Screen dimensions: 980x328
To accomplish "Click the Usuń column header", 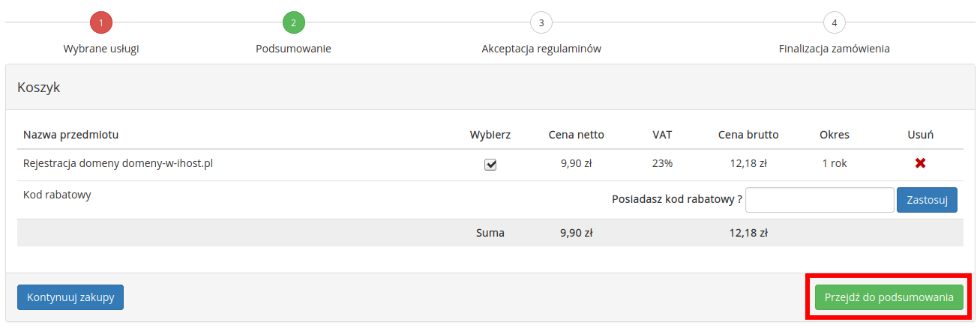I will coord(920,135).
